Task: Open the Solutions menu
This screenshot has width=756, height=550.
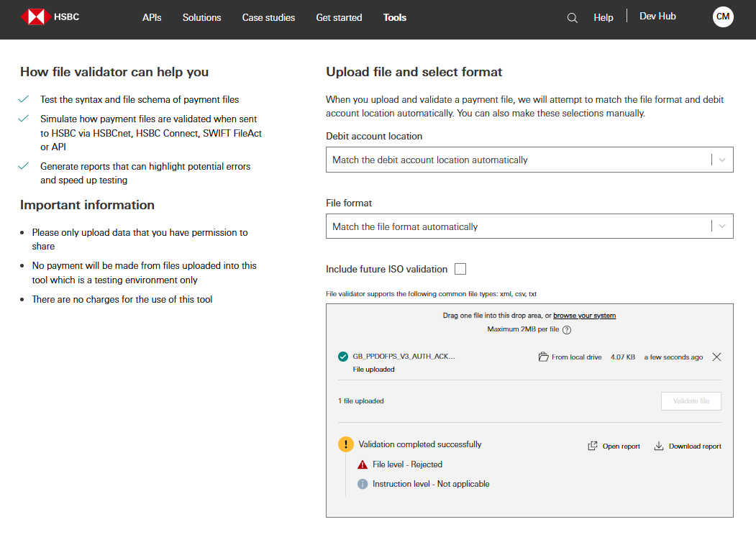Action: 201,17
